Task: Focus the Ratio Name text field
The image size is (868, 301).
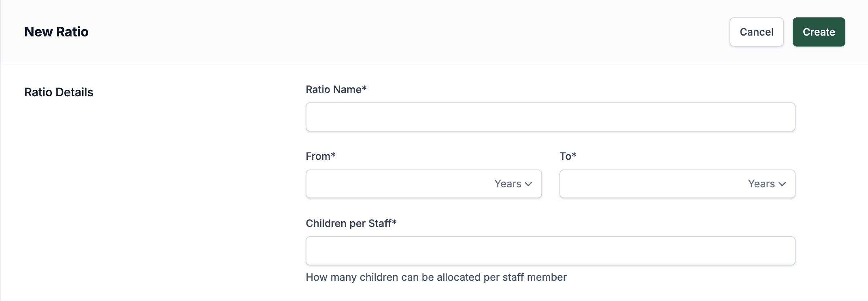Action: pyautogui.click(x=550, y=117)
